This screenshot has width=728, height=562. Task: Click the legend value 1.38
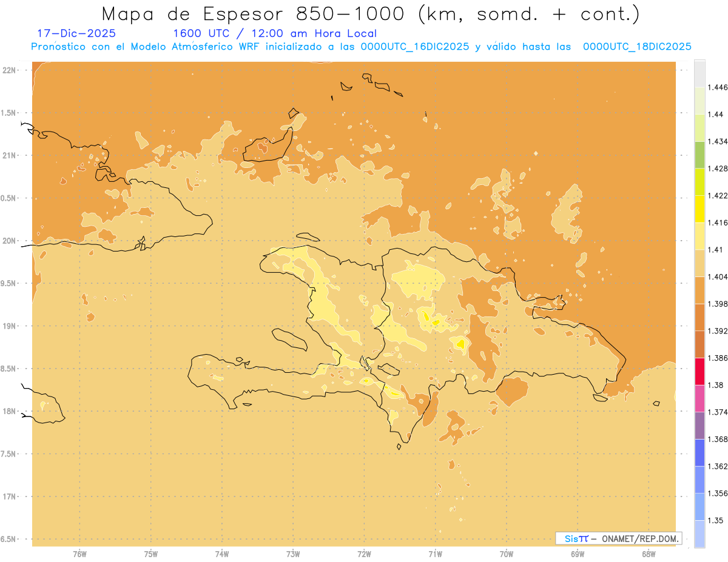[x=716, y=385]
